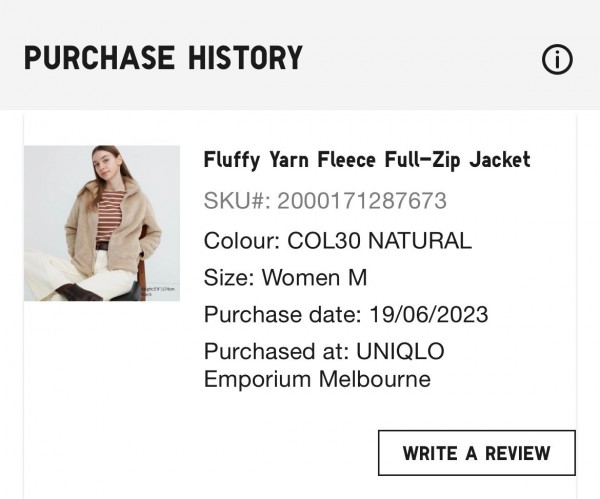Click the Purchase date label
Image resolution: width=600 pixels, height=499 pixels.
pyautogui.click(x=283, y=315)
